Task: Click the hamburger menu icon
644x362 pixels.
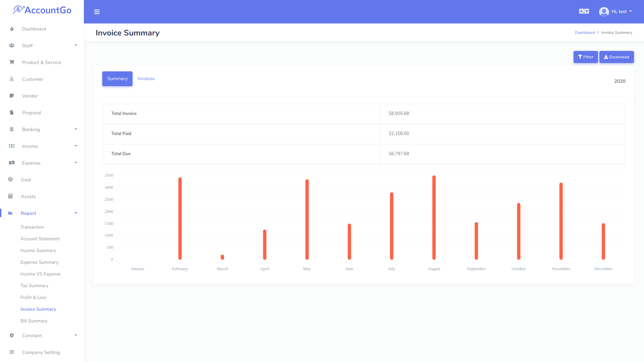Action: 97,12
